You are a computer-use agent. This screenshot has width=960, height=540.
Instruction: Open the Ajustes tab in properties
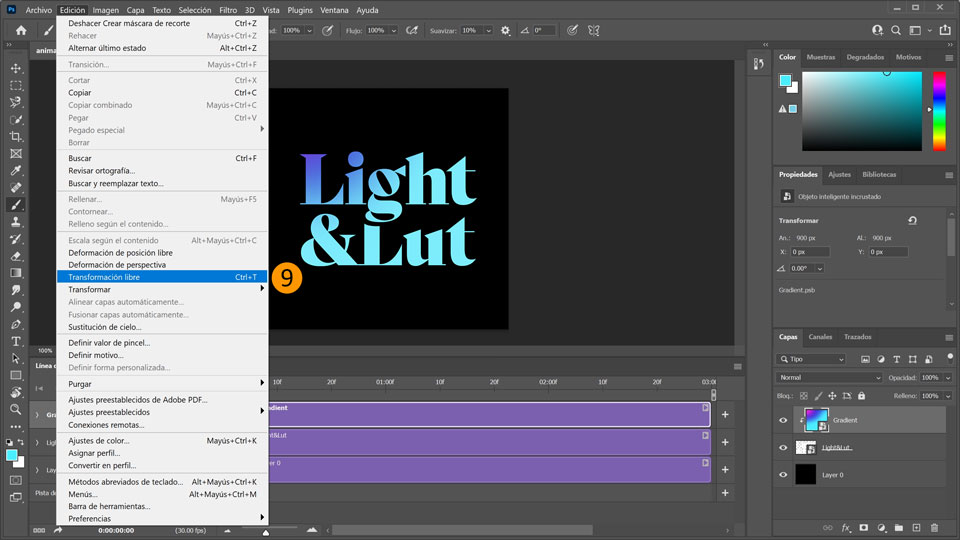(839, 174)
